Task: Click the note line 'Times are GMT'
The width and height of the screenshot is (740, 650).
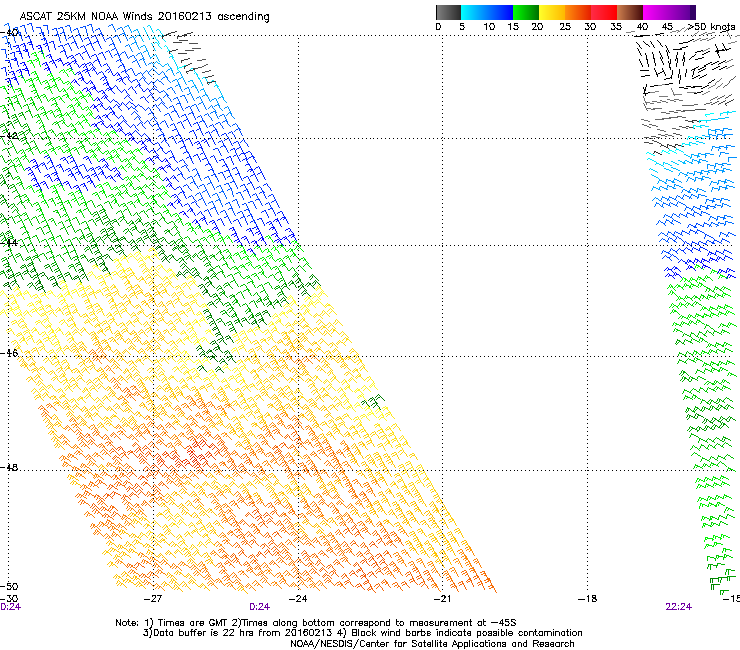Action: point(194,623)
